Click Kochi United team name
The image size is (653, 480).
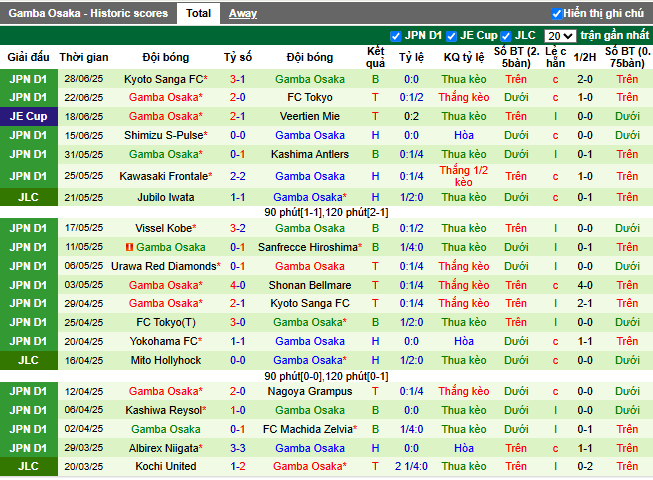tap(166, 466)
